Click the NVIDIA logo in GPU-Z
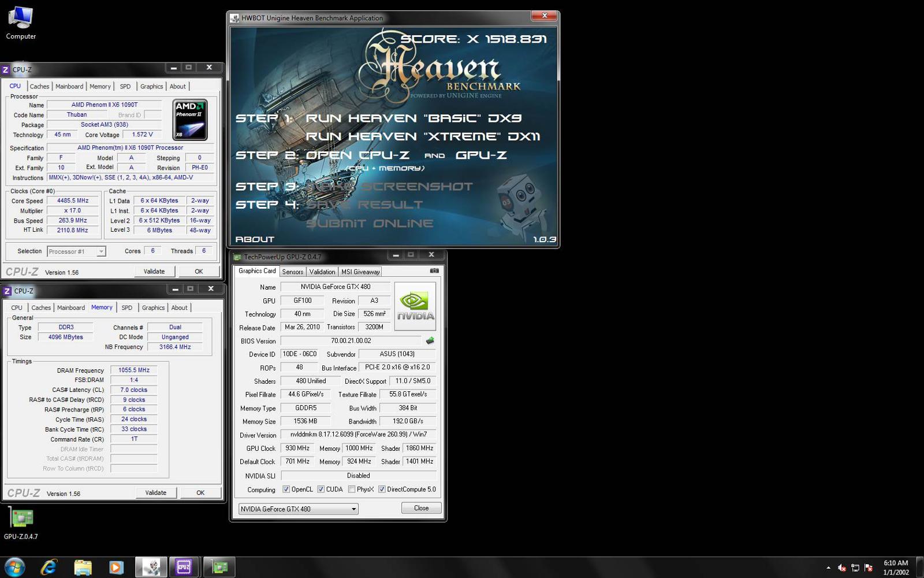Screen dimensions: 924x578 tap(415, 306)
